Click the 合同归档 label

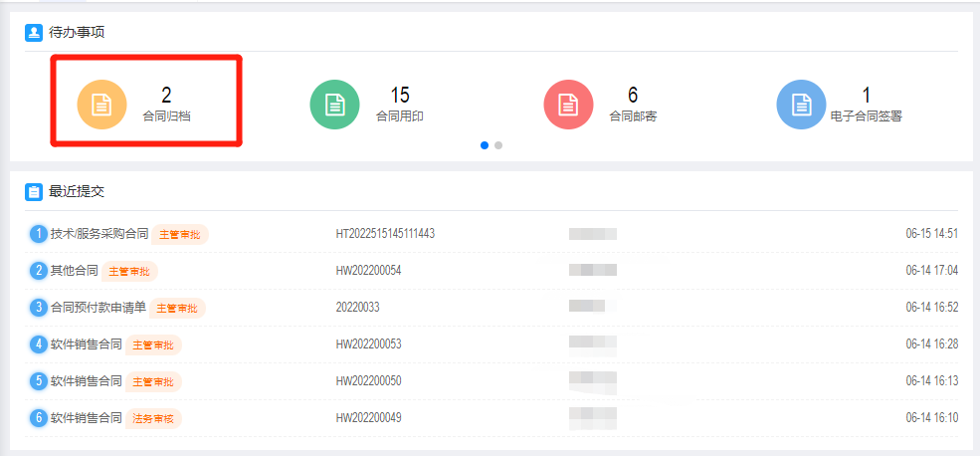[x=166, y=116]
